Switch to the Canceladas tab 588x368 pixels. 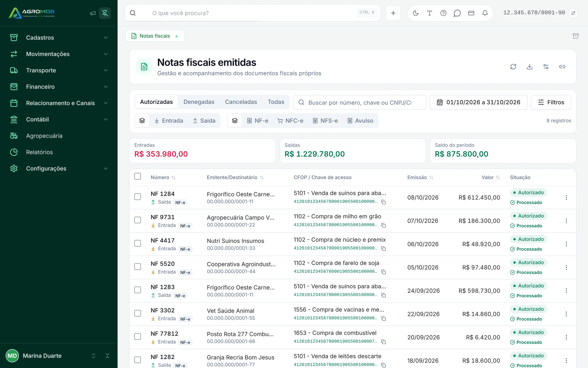coord(241,102)
